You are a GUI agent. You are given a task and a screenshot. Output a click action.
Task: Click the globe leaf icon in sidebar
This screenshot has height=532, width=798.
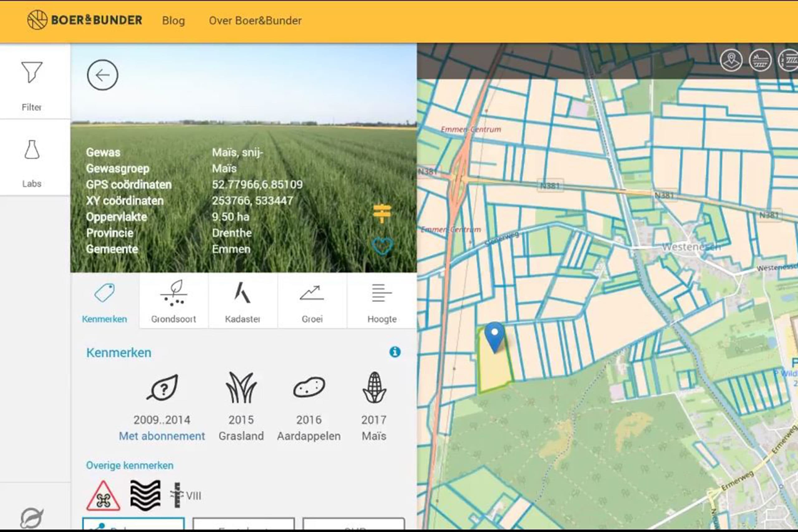pyautogui.click(x=31, y=518)
